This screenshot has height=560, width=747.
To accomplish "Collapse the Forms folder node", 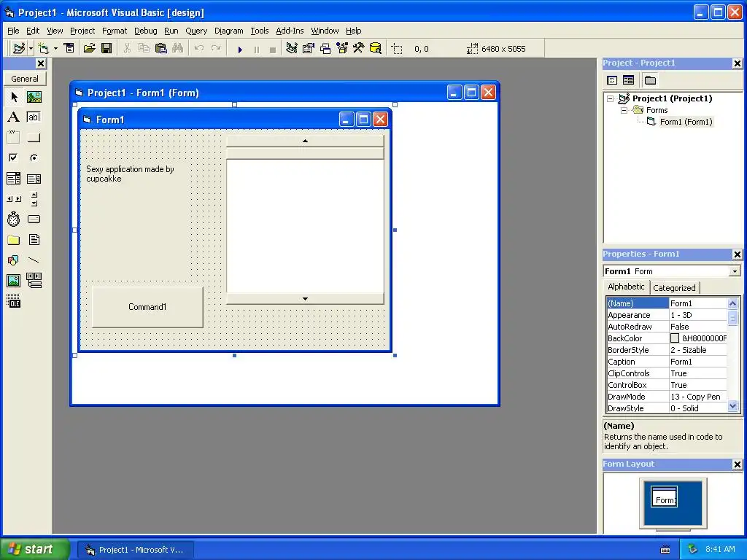I will pos(624,111).
